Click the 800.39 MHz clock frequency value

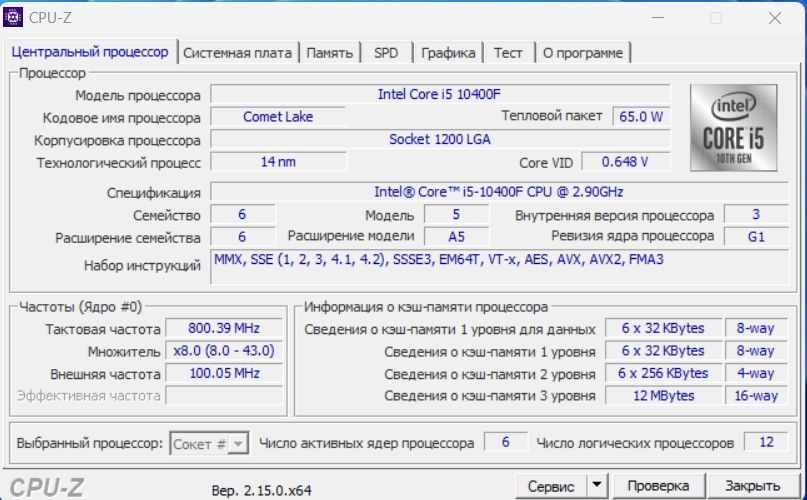click(x=224, y=328)
